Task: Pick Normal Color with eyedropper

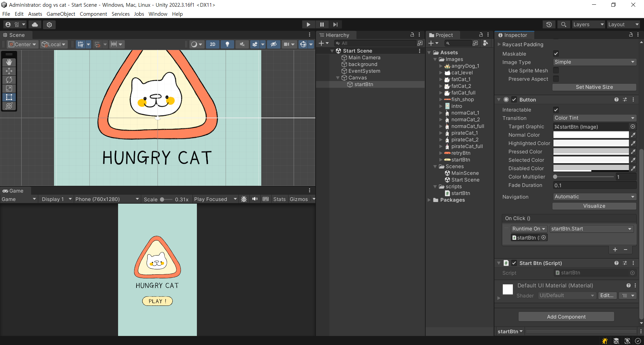Action: (633, 135)
